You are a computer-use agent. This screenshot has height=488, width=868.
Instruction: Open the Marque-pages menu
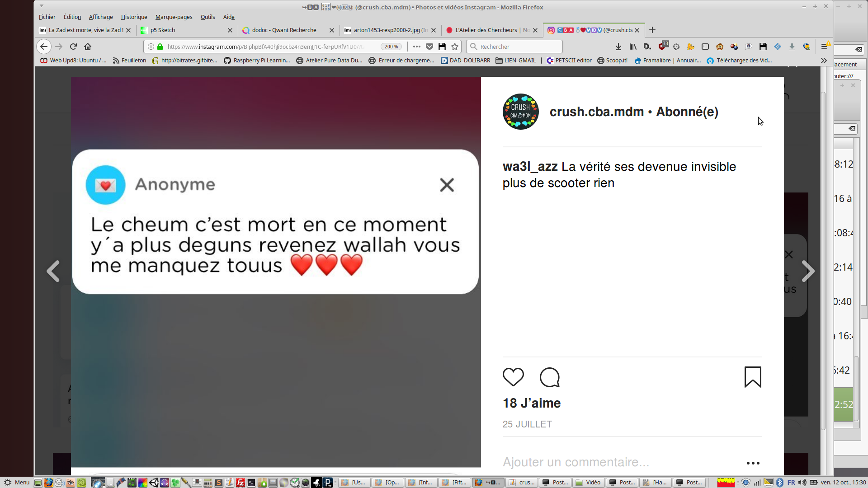coord(174,17)
